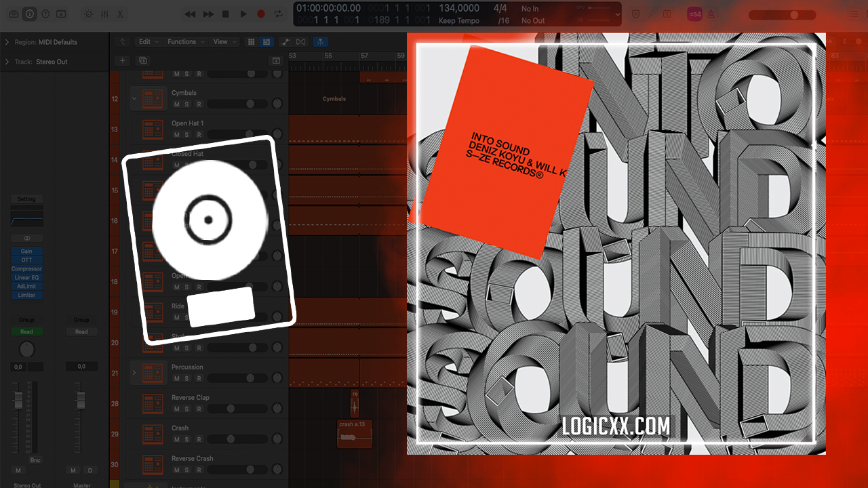The width and height of the screenshot is (868, 488).
Task: Click the Setting button on channel strip
Action: [x=27, y=199]
